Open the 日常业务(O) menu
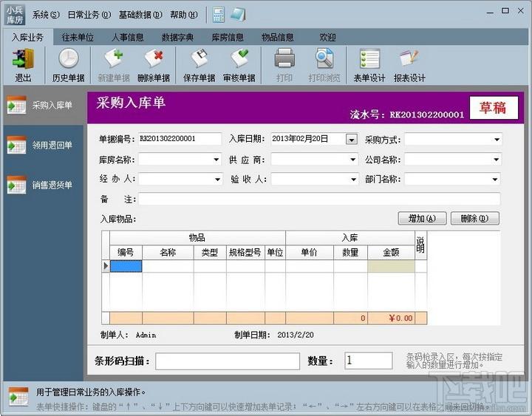Image resolution: width=532 pixels, height=416 pixels. click(x=89, y=15)
